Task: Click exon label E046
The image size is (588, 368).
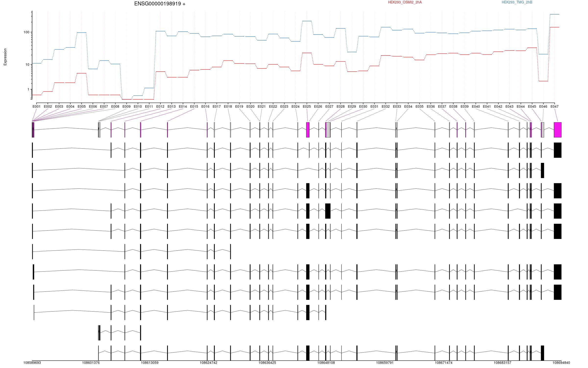Action: point(543,106)
